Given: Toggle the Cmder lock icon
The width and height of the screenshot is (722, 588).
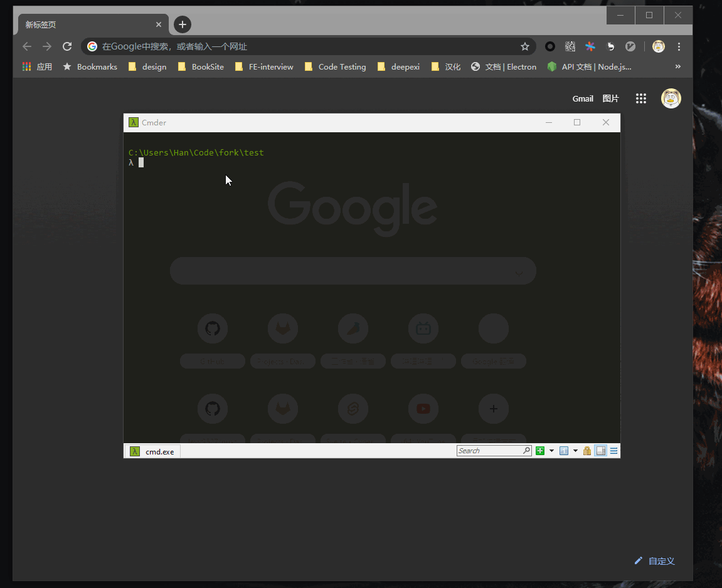Looking at the screenshot, I should click(x=587, y=451).
